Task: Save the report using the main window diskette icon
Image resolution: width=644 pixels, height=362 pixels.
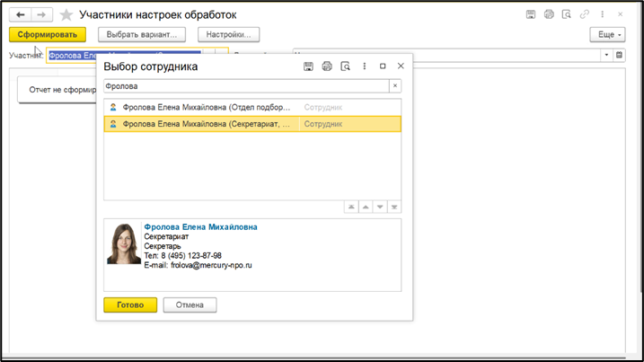Action: coord(531,14)
